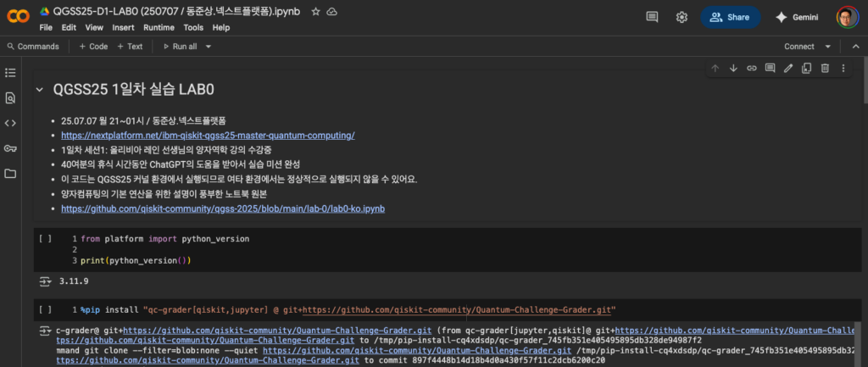
Task: Open the nextplatform.net qgss25 link
Action: (209, 135)
